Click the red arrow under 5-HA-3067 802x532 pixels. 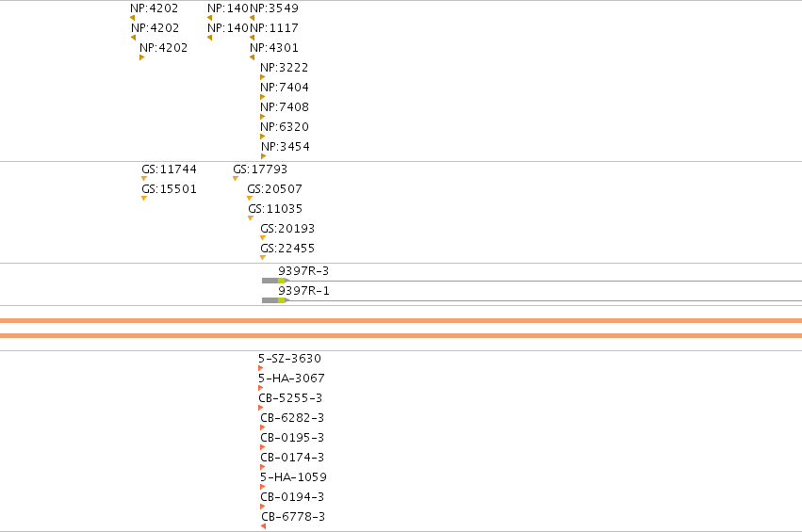(261, 388)
